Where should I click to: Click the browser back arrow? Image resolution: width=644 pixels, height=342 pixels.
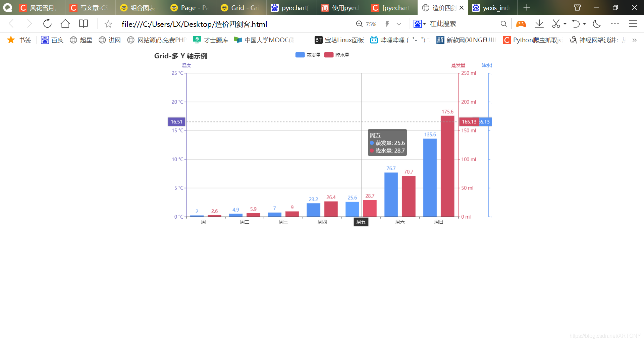pyautogui.click(x=11, y=24)
